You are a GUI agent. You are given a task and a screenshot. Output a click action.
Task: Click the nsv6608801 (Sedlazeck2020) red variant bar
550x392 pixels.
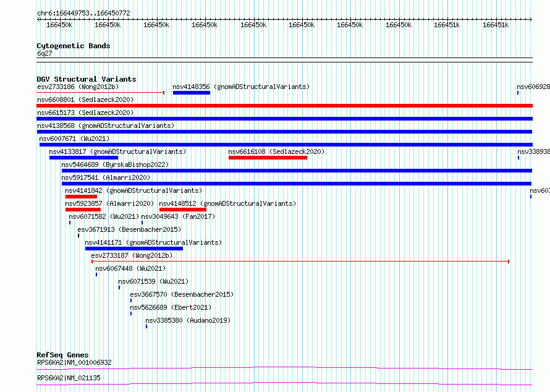tap(284, 106)
